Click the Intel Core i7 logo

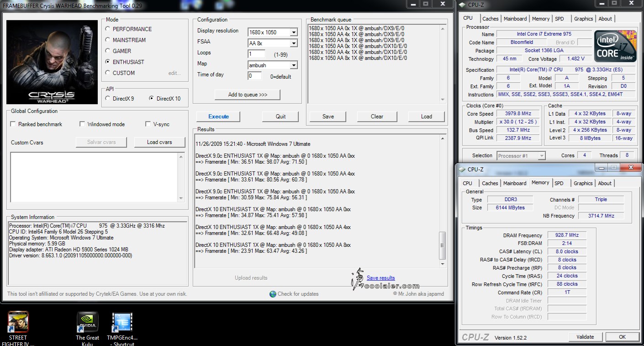click(x=616, y=46)
